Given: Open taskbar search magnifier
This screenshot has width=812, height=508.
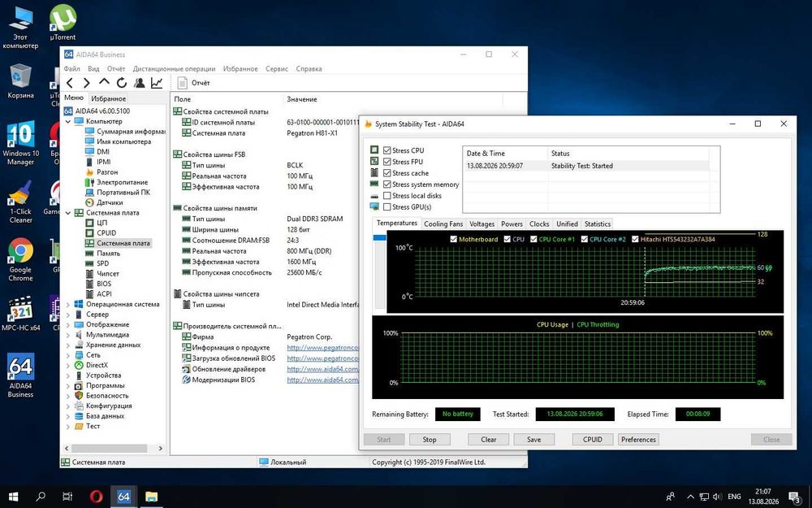Looking at the screenshot, I should [x=41, y=496].
